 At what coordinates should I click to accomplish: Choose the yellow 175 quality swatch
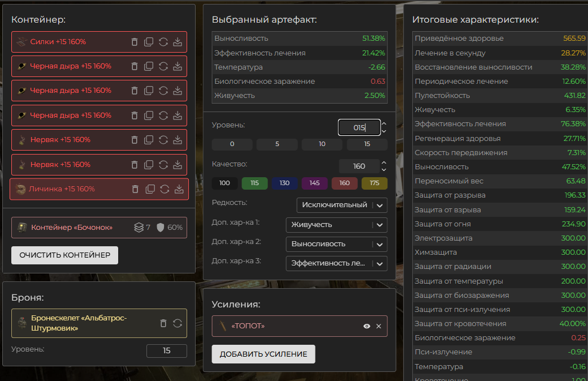(374, 183)
